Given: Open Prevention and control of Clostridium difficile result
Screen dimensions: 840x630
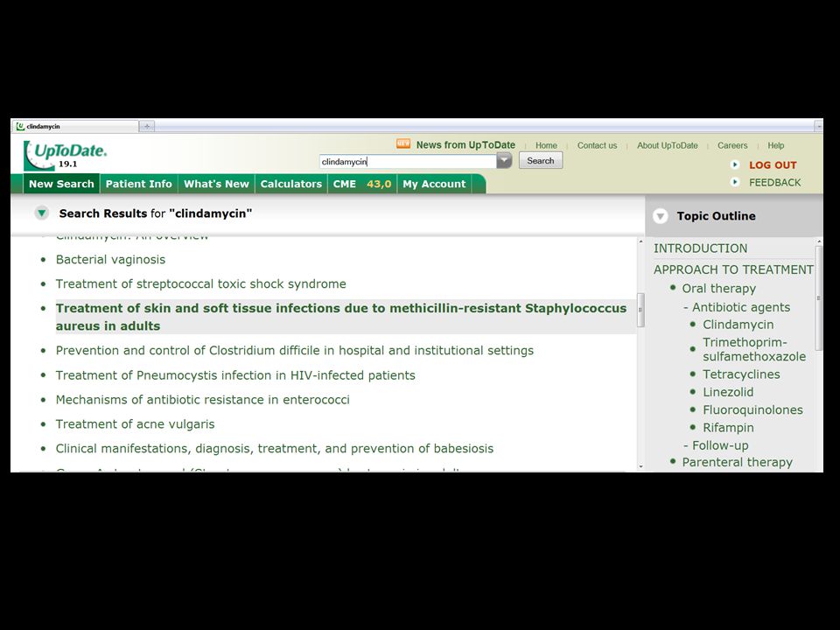Looking at the screenshot, I should point(295,350).
